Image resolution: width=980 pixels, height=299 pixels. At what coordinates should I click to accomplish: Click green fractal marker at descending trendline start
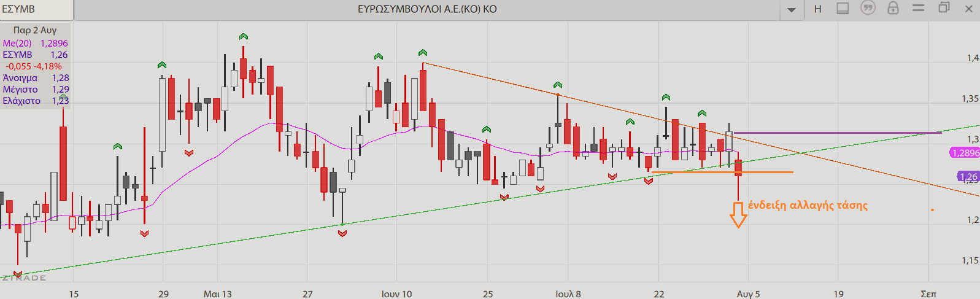pyautogui.click(x=422, y=53)
